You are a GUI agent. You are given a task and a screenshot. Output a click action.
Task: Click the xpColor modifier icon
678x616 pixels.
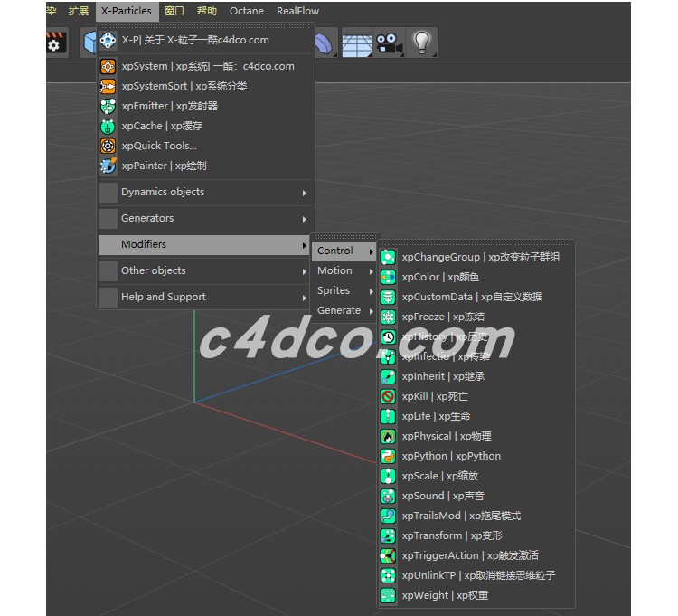coord(388,277)
